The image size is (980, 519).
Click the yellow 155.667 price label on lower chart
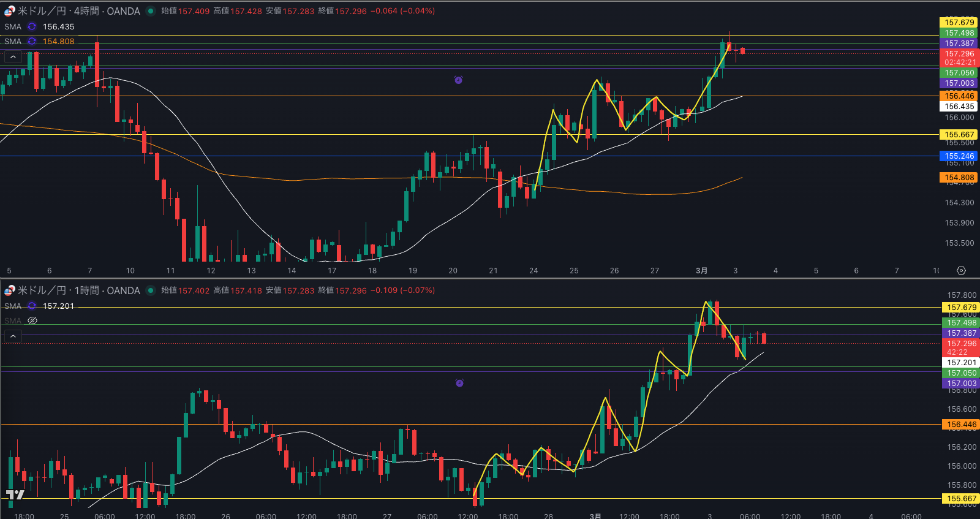[x=962, y=499]
